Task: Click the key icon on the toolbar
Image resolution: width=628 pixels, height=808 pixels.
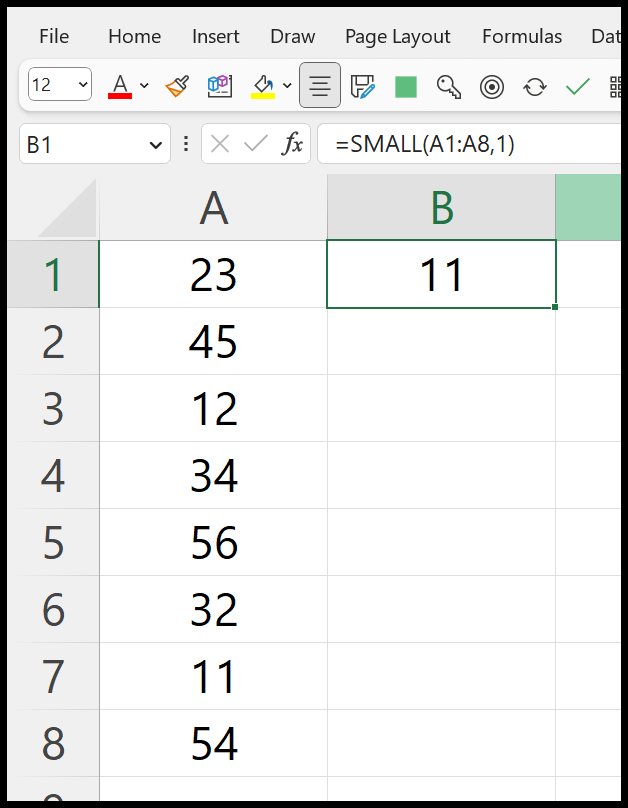Action: (448, 87)
